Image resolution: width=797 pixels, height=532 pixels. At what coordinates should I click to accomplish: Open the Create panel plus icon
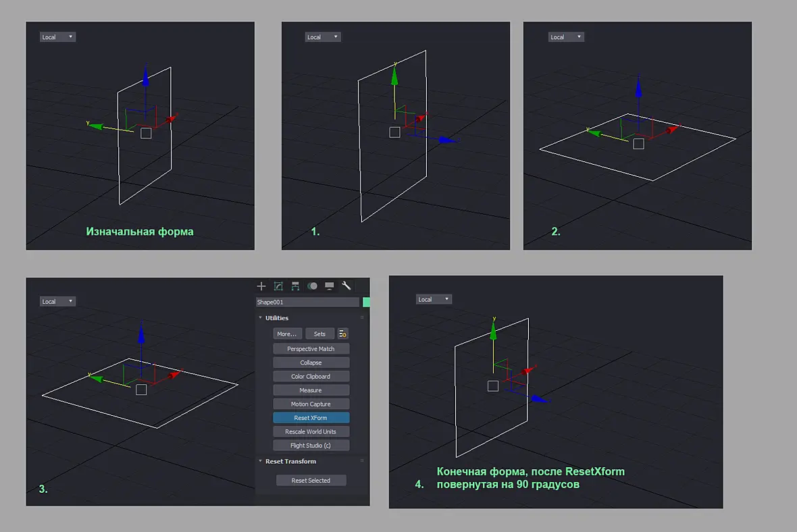tap(261, 286)
